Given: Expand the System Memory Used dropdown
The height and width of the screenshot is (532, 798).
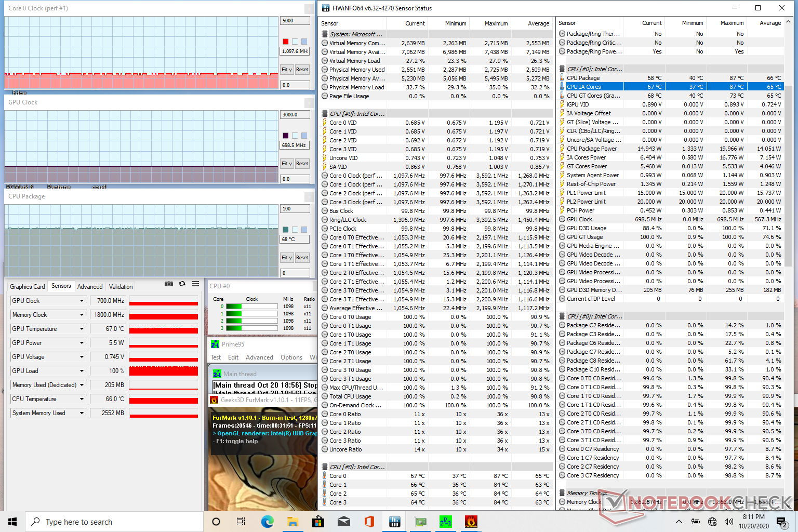Looking at the screenshot, I should coord(82,413).
